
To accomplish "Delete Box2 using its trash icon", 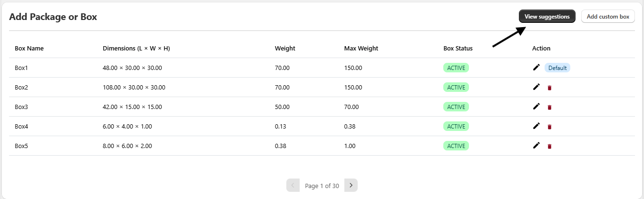I will point(549,88).
